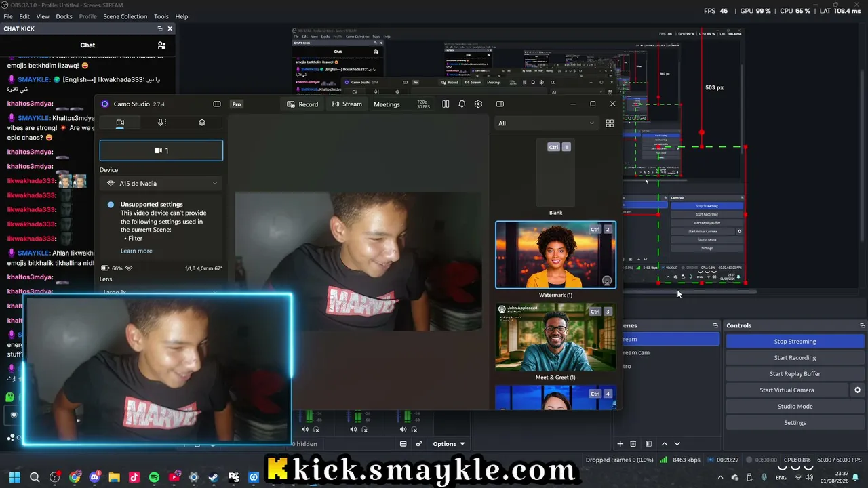Screen dimensions: 868x488
Task: Launch Google Chrome from the taskbar
Action: 75,477
